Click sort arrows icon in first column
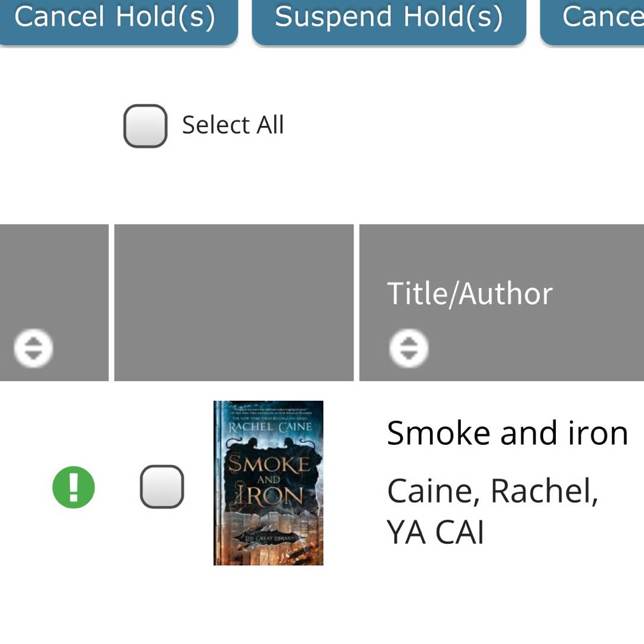Image resolution: width=644 pixels, height=644 pixels. pyautogui.click(x=33, y=348)
